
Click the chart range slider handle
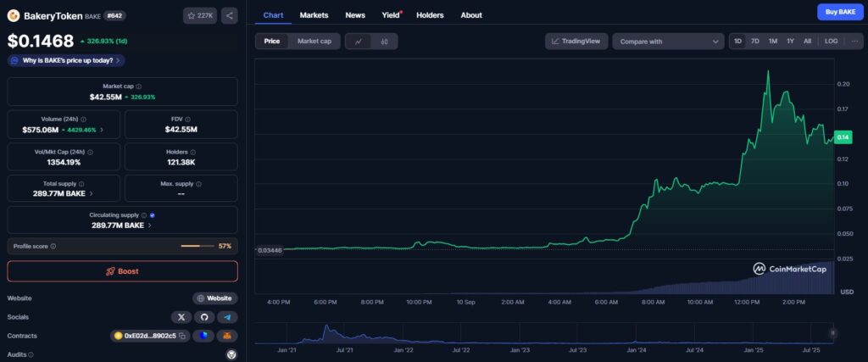[832, 333]
